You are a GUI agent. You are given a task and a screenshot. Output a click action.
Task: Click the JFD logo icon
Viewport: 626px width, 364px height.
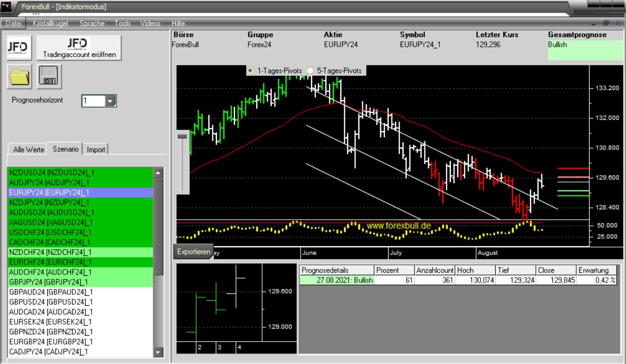19,48
